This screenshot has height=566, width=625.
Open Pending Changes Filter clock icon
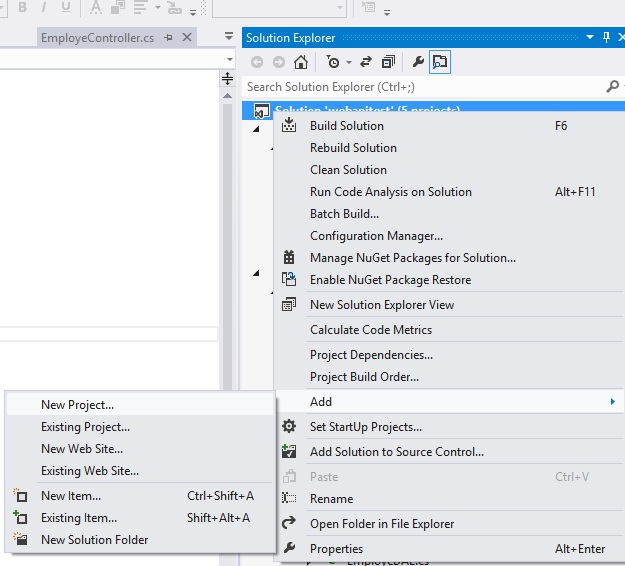[x=332, y=62]
